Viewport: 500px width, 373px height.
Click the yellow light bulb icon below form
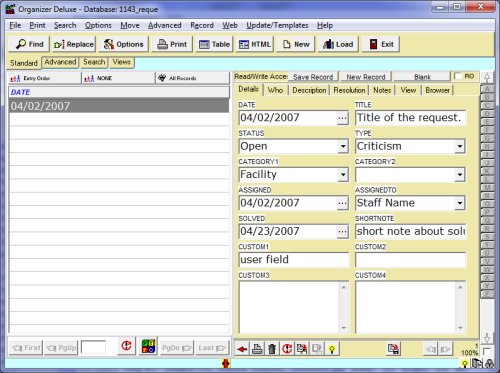point(332,349)
